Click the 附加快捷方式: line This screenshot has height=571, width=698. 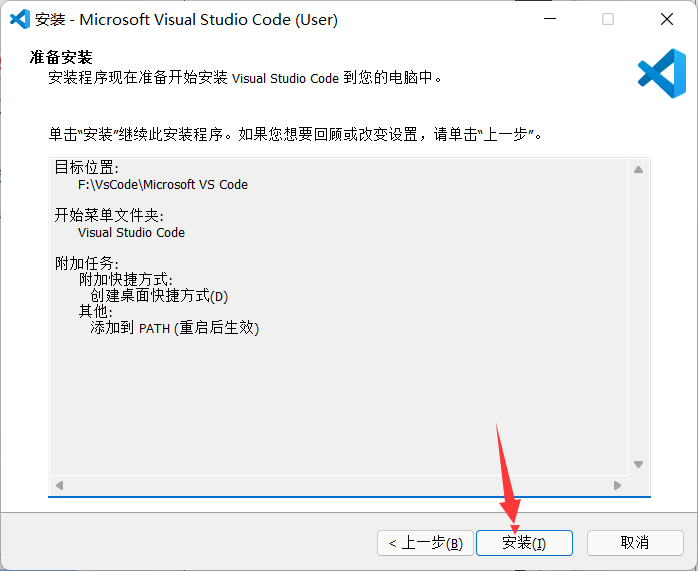[x=126, y=279]
